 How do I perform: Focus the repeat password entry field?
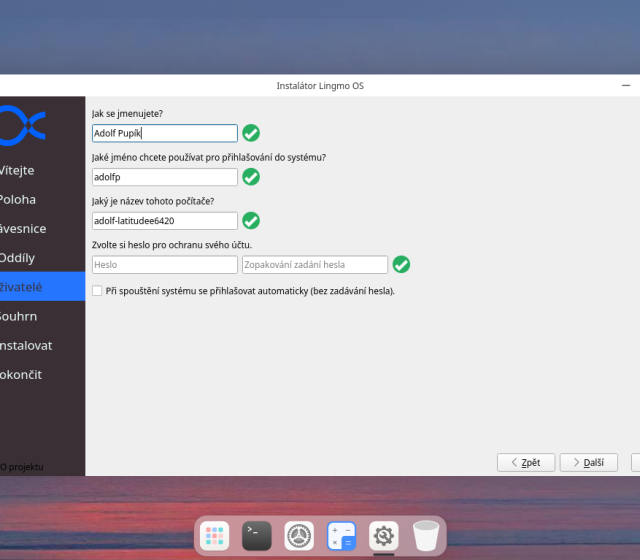314,265
